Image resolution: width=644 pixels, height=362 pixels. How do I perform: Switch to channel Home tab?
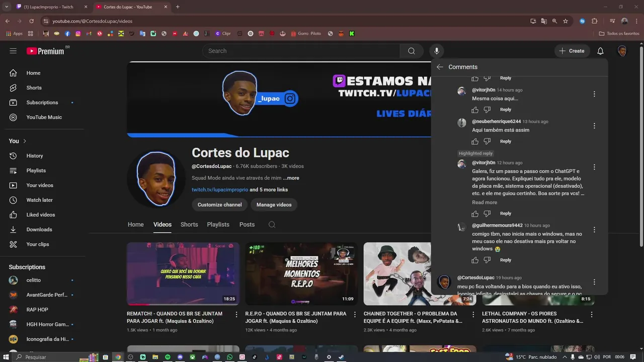pos(135,225)
